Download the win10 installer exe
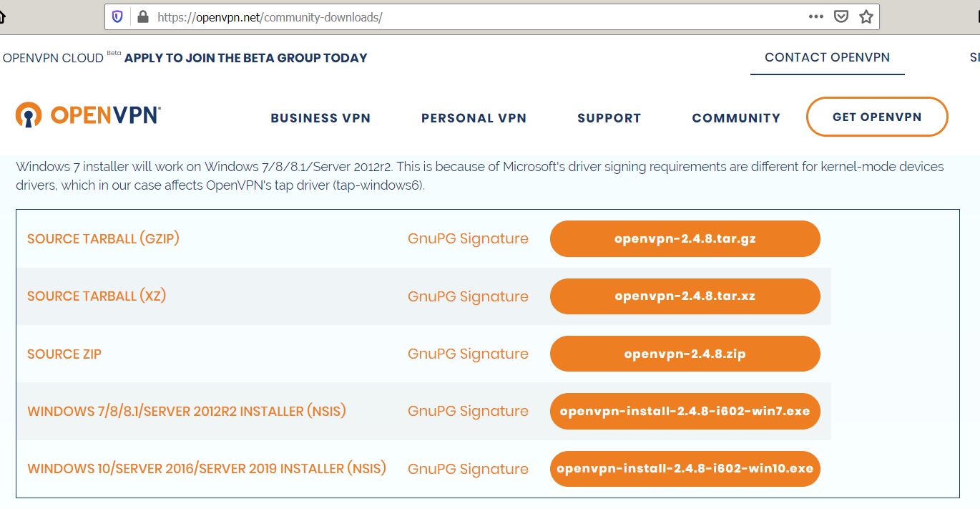The height and width of the screenshot is (509, 980). tap(685, 468)
